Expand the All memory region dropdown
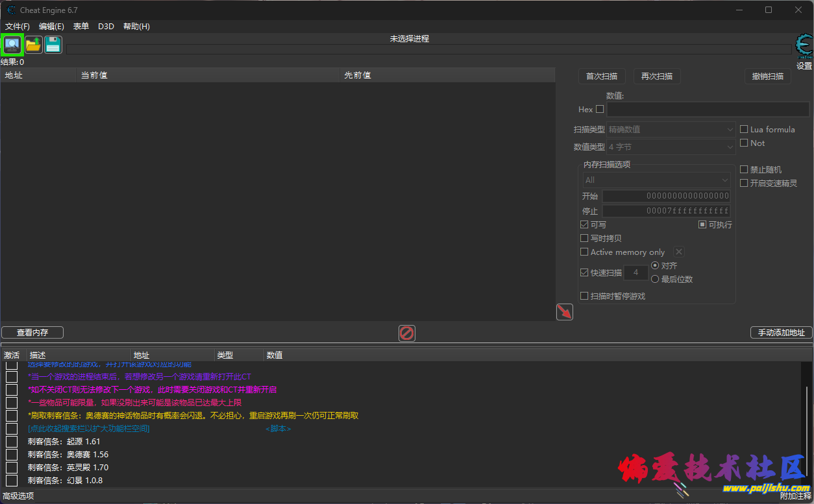This screenshot has height=504, width=814. [x=655, y=178]
